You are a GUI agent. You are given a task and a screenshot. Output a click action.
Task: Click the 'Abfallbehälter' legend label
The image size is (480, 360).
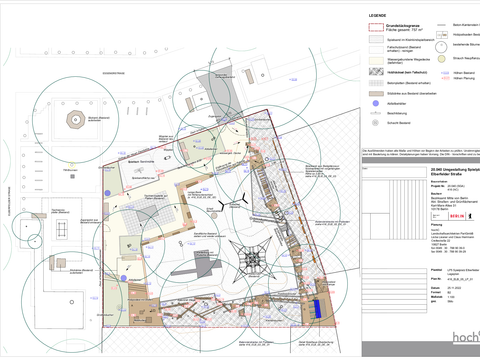coord(396,104)
